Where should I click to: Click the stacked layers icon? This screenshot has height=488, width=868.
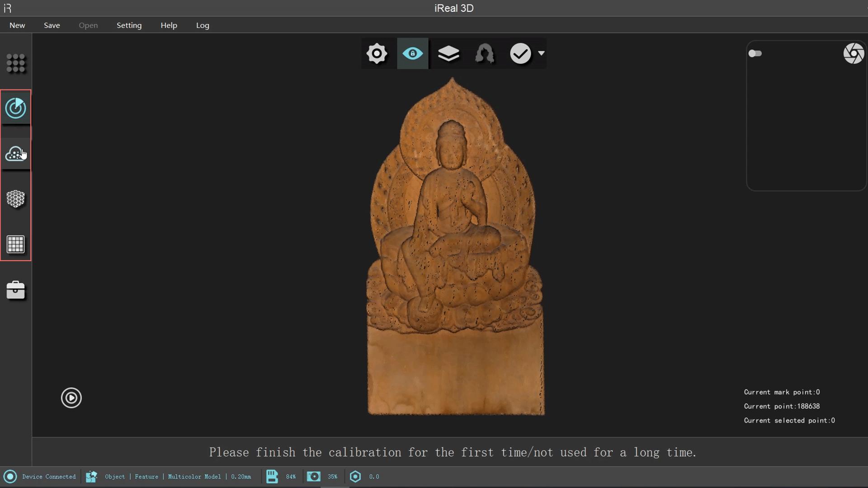pyautogui.click(x=448, y=54)
